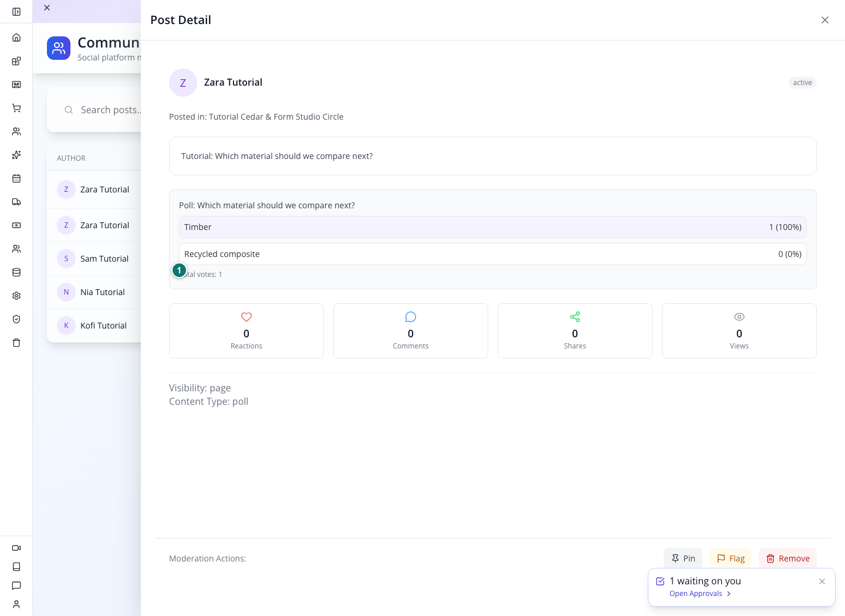This screenshot has width=845, height=616.
Task: Open the database sidebar icon
Action: (x=16, y=272)
